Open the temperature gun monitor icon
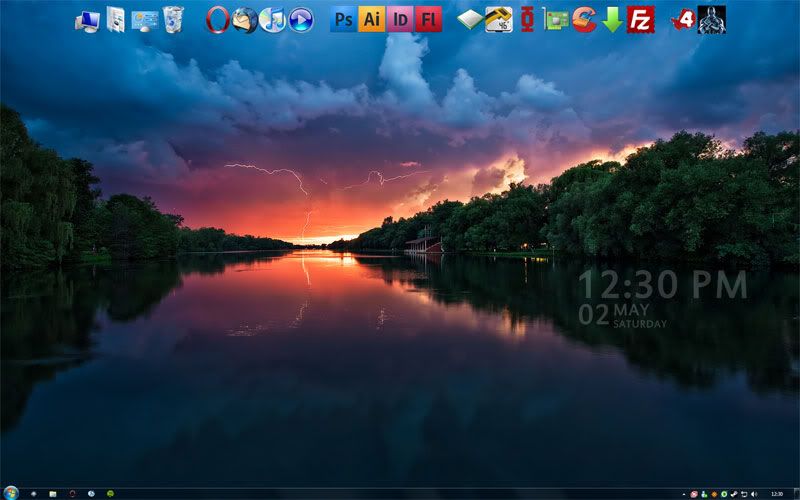This screenshot has height=500, width=800. pyautogui.click(x=499, y=20)
